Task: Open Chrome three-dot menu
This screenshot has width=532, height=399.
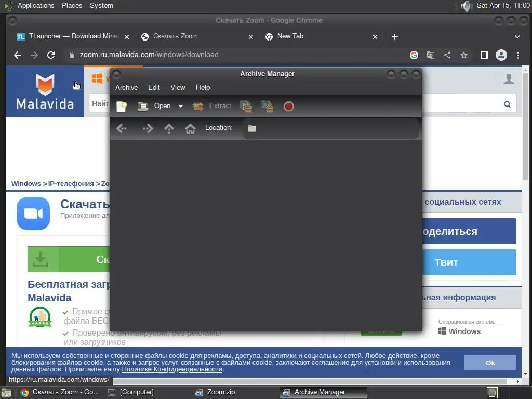Action: 518,55
